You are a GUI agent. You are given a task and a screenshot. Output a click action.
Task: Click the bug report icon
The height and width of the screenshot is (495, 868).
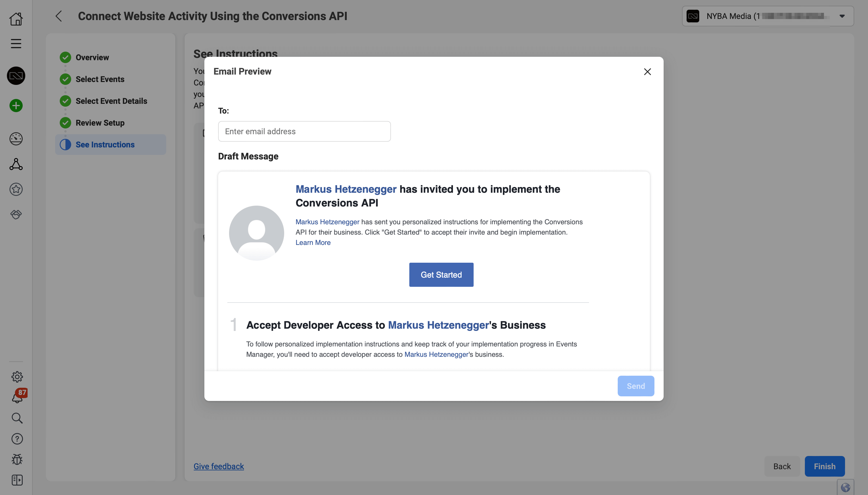[x=17, y=459]
